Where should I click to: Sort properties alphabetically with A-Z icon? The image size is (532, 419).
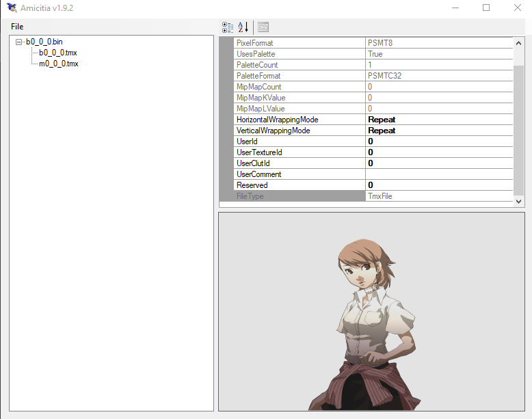(243, 27)
